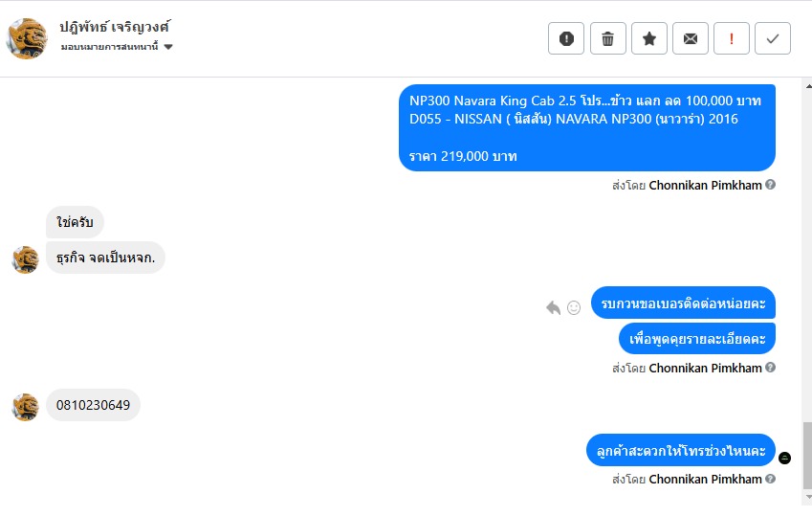Mark the conversation as unread with the envelope icon
Viewport: 812px width, 516px height.
691,38
